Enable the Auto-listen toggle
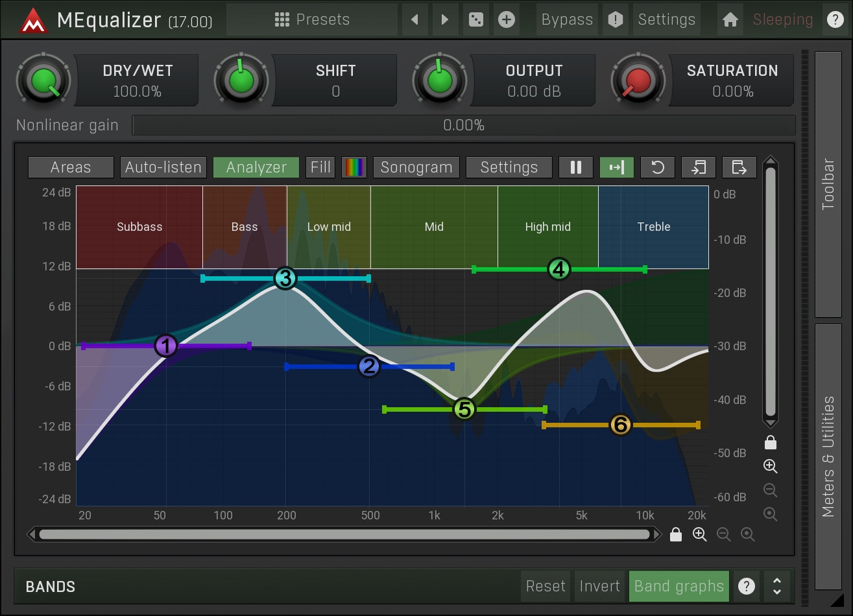This screenshot has height=616, width=853. [x=163, y=167]
